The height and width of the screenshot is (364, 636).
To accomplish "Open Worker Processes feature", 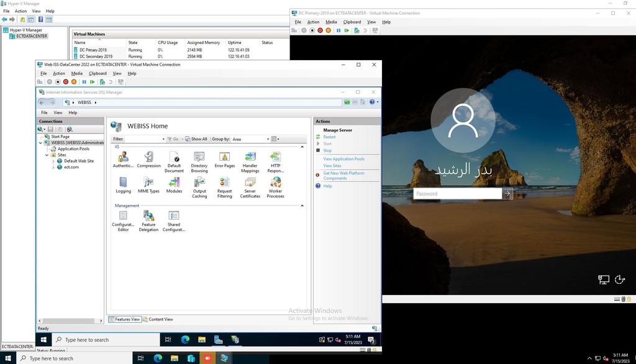I will pos(275,188).
